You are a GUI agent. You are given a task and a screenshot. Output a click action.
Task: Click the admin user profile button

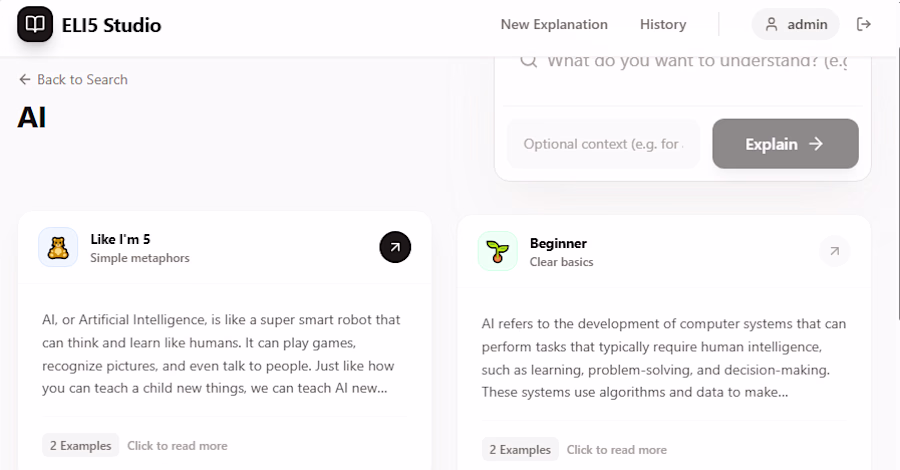[x=796, y=24]
